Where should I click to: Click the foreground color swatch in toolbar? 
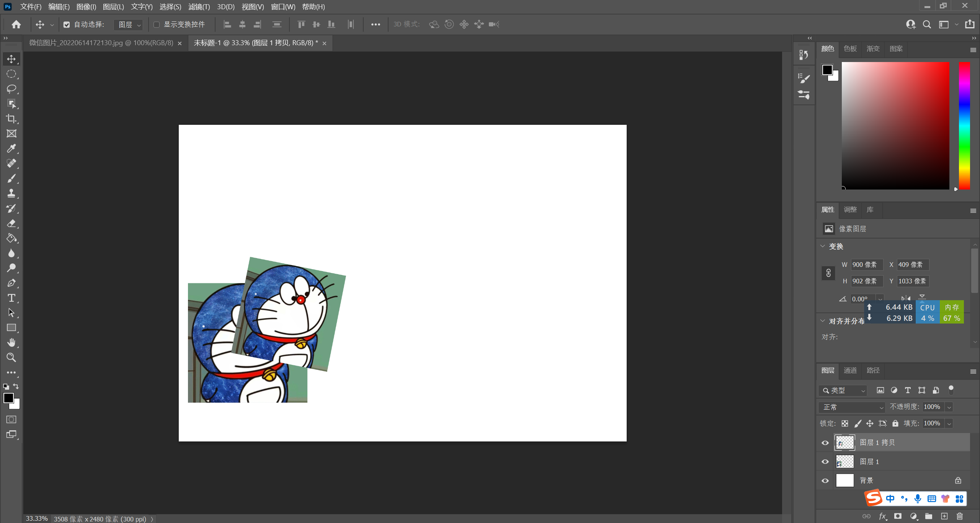[x=8, y=398]
